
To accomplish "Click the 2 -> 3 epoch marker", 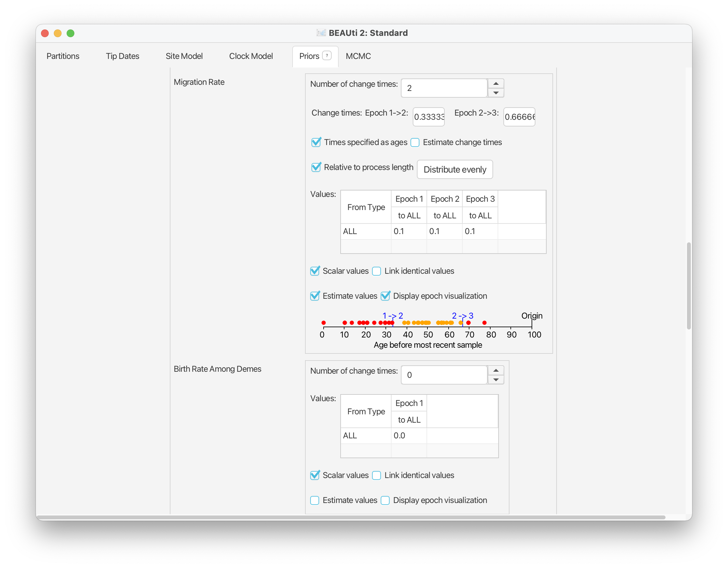I will [462, 315].
